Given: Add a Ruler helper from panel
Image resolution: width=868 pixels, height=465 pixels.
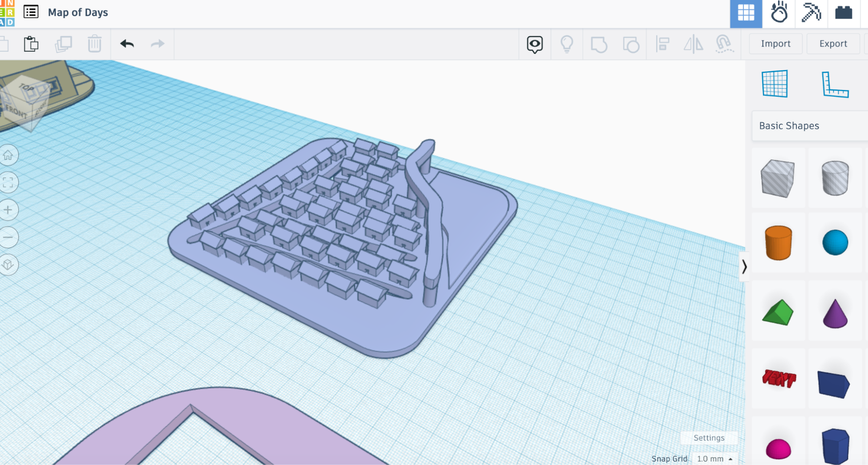Looking at the screenshot, I should 835,84.
